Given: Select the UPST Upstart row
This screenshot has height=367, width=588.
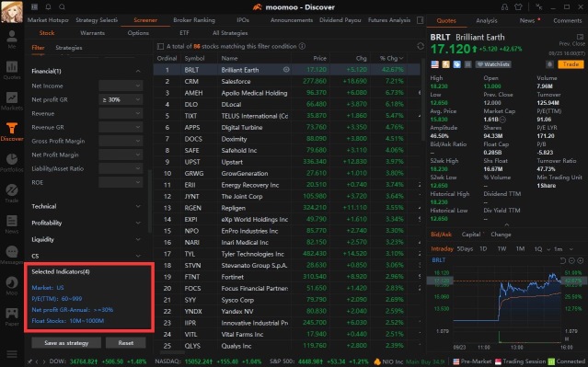Looking at the screenshot, I should pyautogui.click(x=287, y=162).
